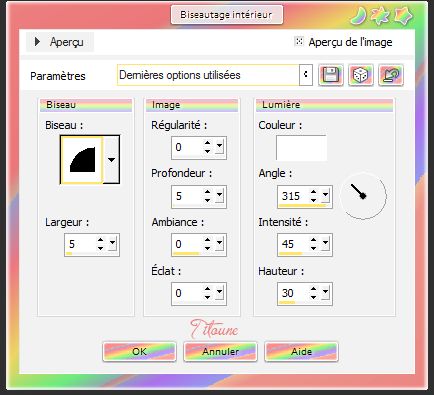Open the Biseau shape dropdown arrow
This screenshot has width=434, height=395.
coord(111,160)
